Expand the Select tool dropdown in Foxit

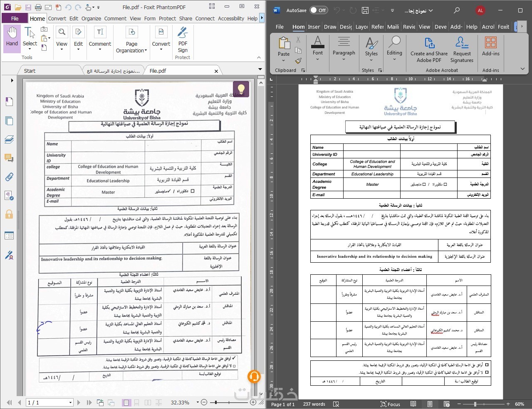click(30, 49)
